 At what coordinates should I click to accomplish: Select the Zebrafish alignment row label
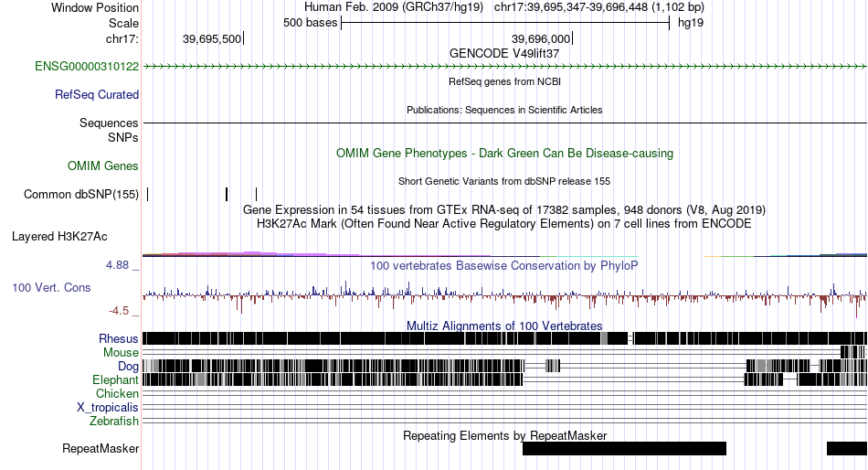coord(114,422)
